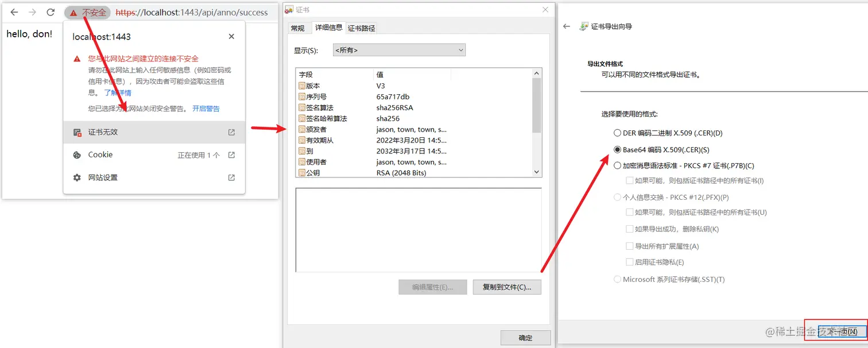Select the 到 expiry date field row
The height and width of the screenshot is (348, 868).
pos(414,151)
